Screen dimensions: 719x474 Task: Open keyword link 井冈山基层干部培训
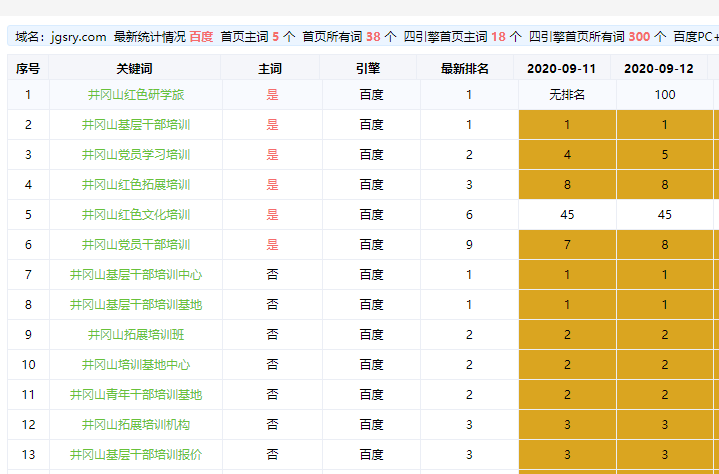click(x=136, y=125)
